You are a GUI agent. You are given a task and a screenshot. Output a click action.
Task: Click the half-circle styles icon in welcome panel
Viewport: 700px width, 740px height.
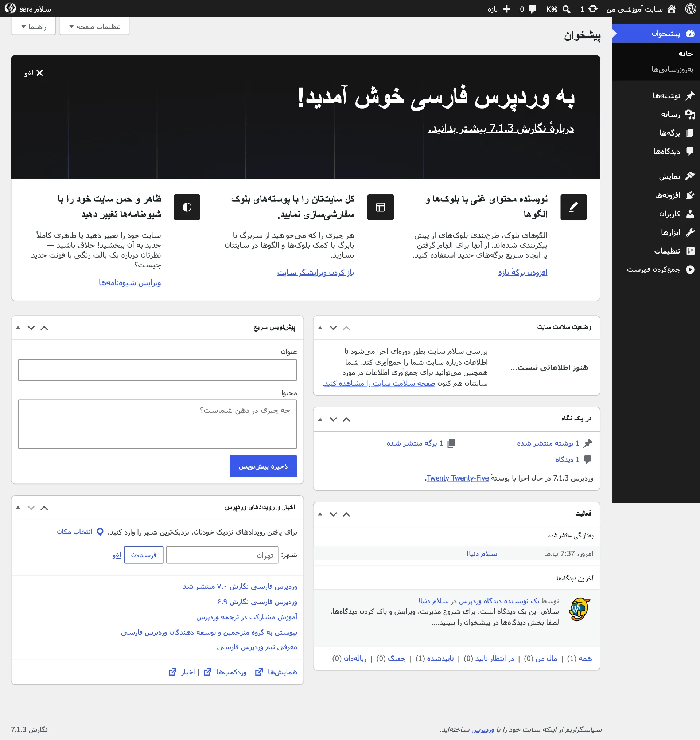(187, 207)
